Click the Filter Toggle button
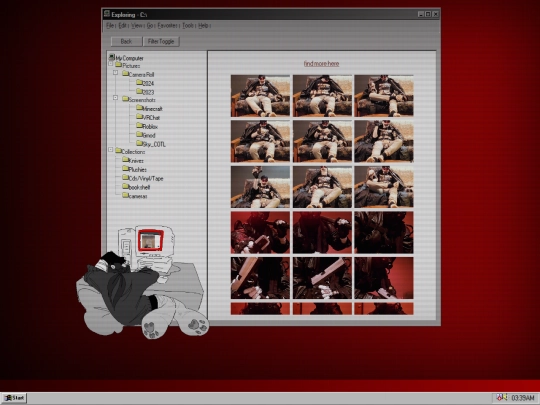Image resolution: width=540 pixels, height=405 pixels. point(161,41)
